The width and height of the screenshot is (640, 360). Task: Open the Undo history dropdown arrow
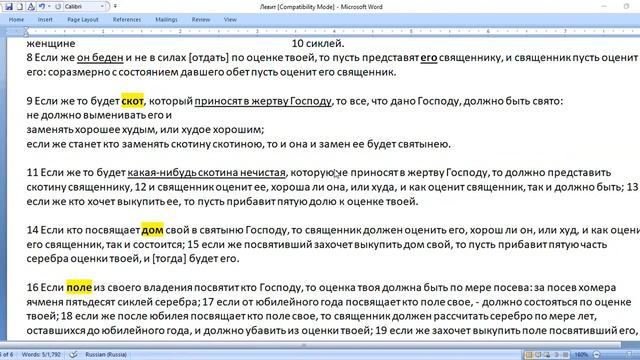point(49,7)
